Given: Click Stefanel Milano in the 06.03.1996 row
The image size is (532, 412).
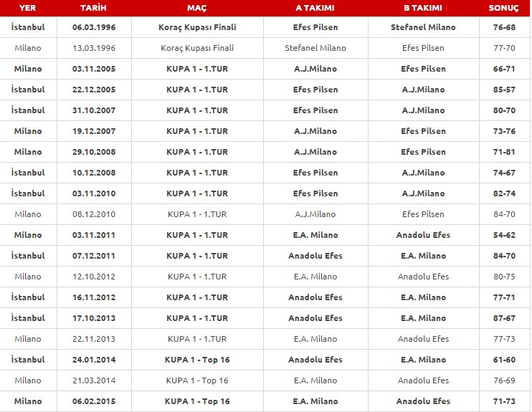Looking at the screenshot, I should click(x=423, y=27).
